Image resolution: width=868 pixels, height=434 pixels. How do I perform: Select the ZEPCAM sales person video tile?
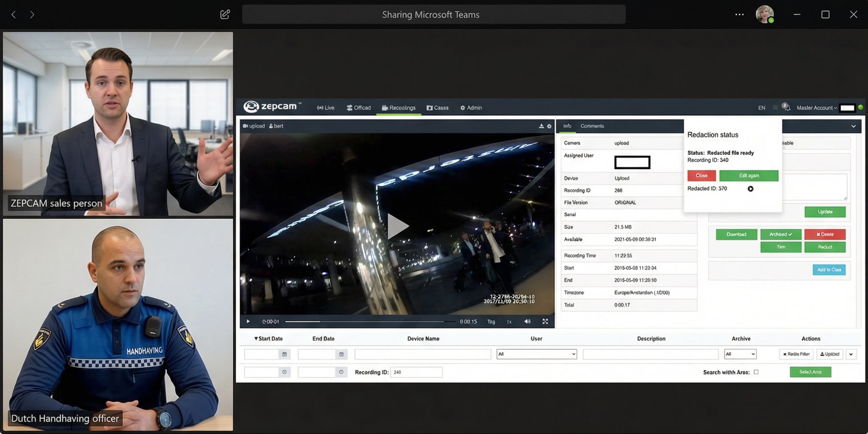118,124
